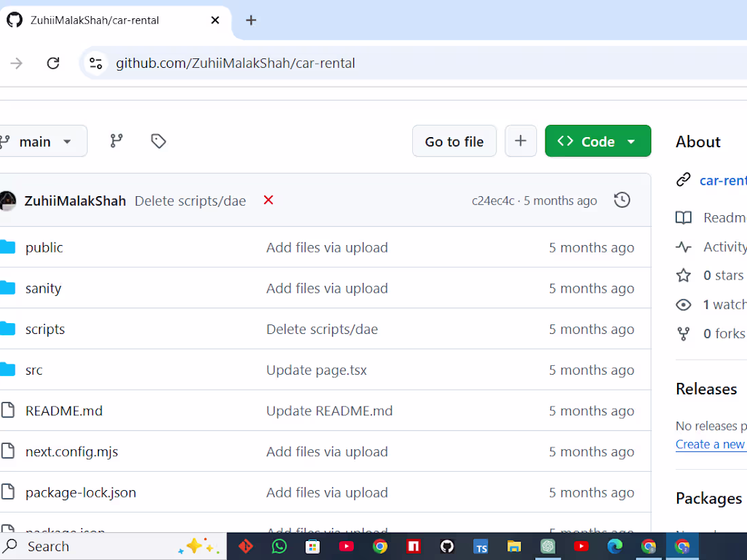
Task: Reload the page with the refresh icon
Action: tap(53, 62)
